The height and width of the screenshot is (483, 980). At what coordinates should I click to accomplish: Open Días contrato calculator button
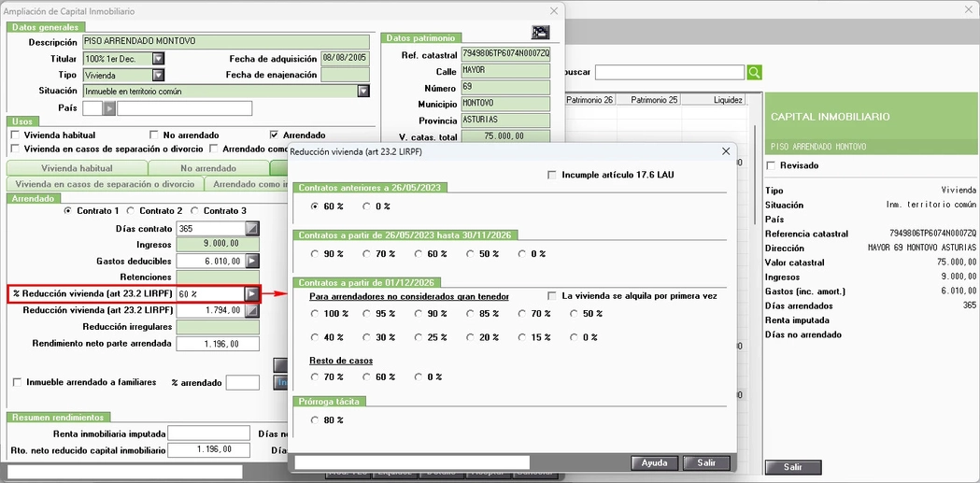pyautogui.click(x=251, y=229)
